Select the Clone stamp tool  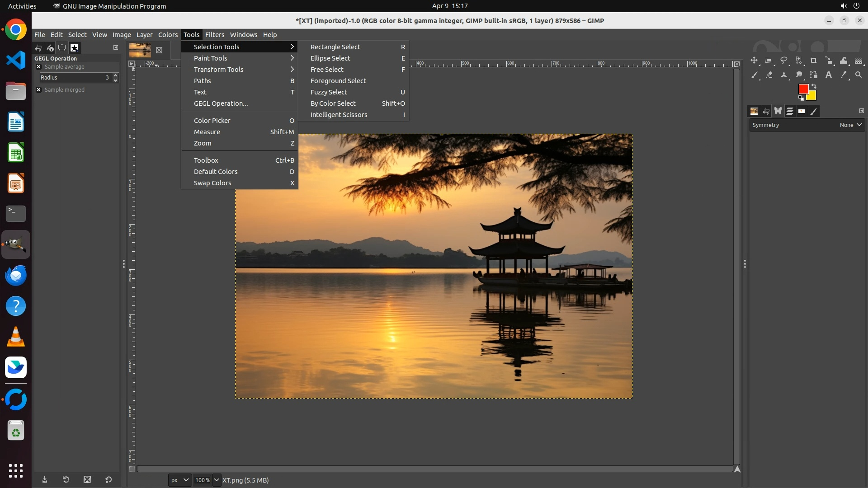coord(784,75)
